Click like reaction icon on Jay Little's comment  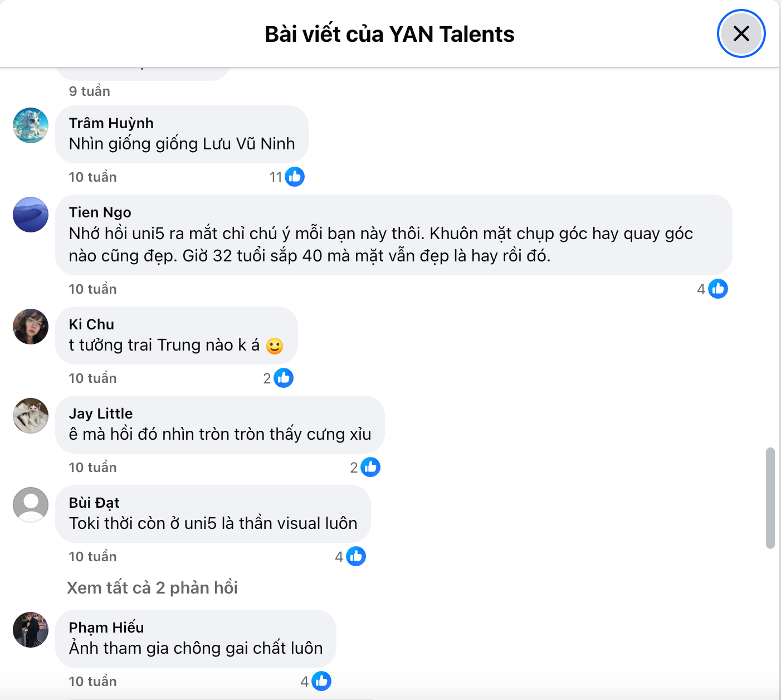pyautogui.click(x=370, y=467)
